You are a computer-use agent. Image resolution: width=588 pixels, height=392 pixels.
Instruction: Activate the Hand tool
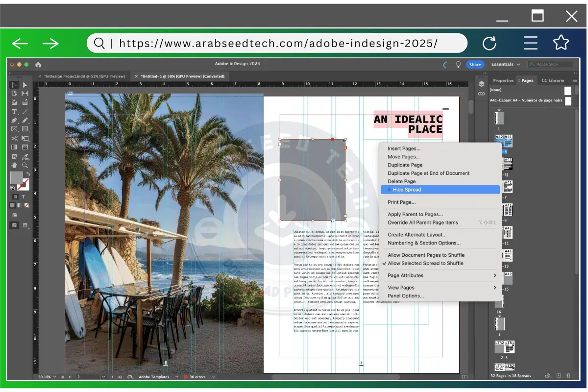(14, 166)
